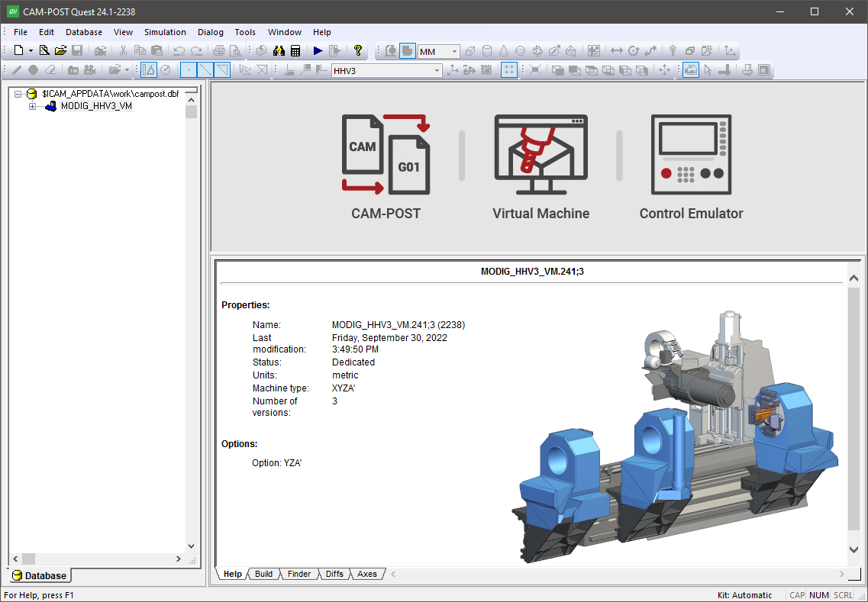Click the rotary axis circular-arrow icon
Viewport: 868px width, 602px height.
coord(634,51)
